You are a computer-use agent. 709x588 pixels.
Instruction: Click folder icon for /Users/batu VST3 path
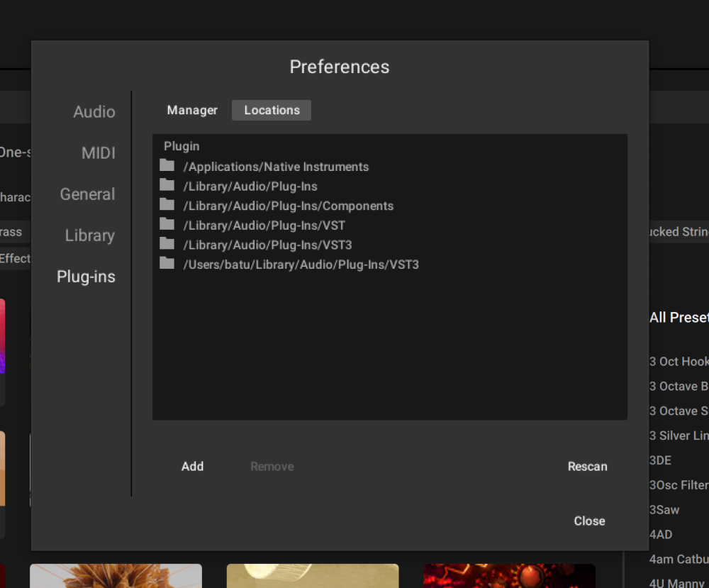[x=167, y=263]
